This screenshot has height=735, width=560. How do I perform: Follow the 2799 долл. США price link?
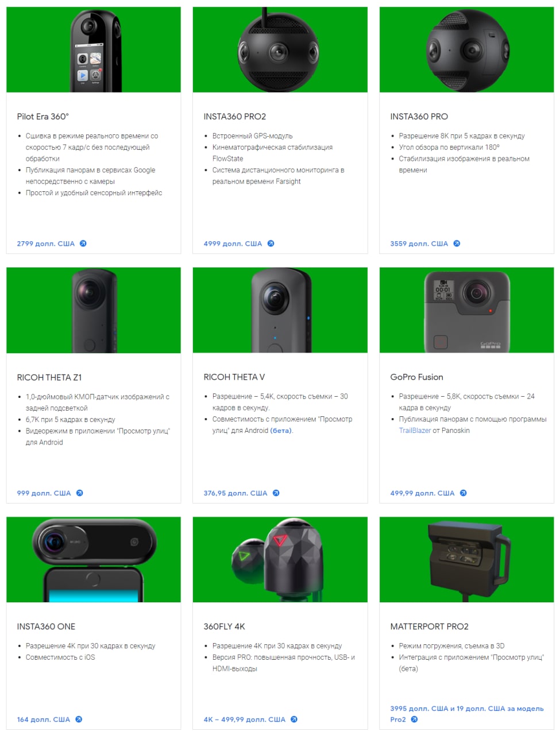46,243
